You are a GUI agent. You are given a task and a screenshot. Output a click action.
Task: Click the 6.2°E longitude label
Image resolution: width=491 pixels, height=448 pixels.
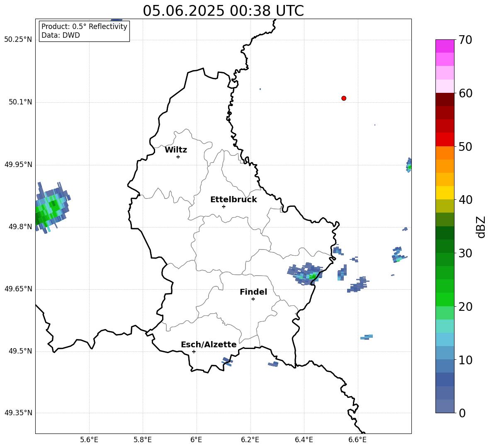(x=250, y=440)
